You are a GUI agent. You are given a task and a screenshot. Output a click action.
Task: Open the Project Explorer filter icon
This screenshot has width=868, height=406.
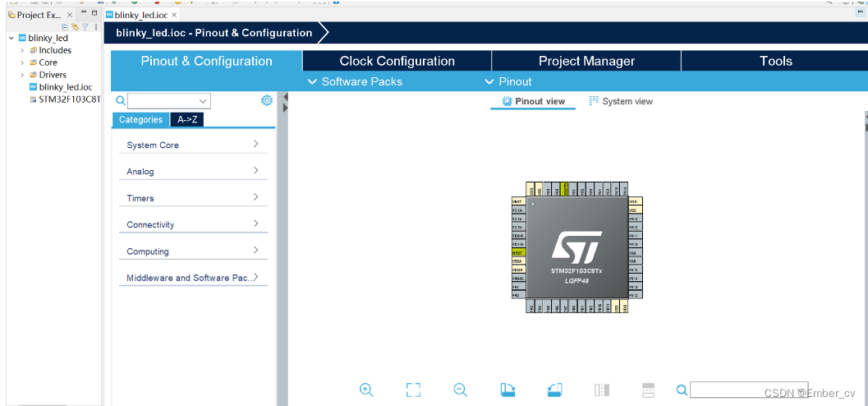click(85, 26)
